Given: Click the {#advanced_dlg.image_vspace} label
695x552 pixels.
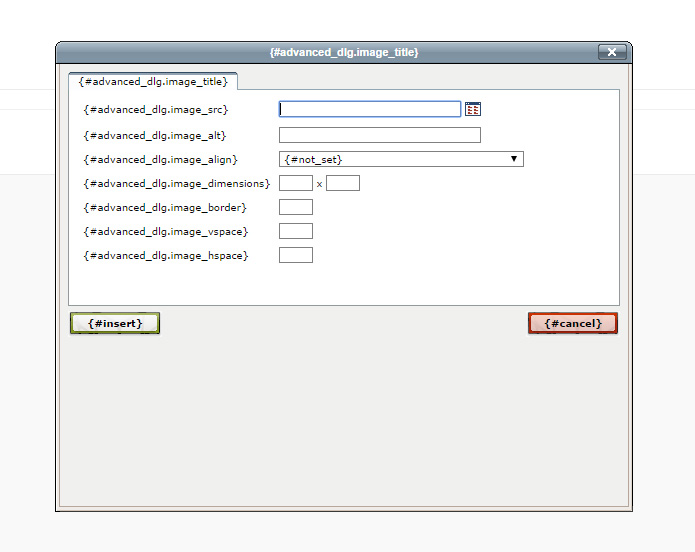Looking at the screenshot, I should click(x=165, y=231).
